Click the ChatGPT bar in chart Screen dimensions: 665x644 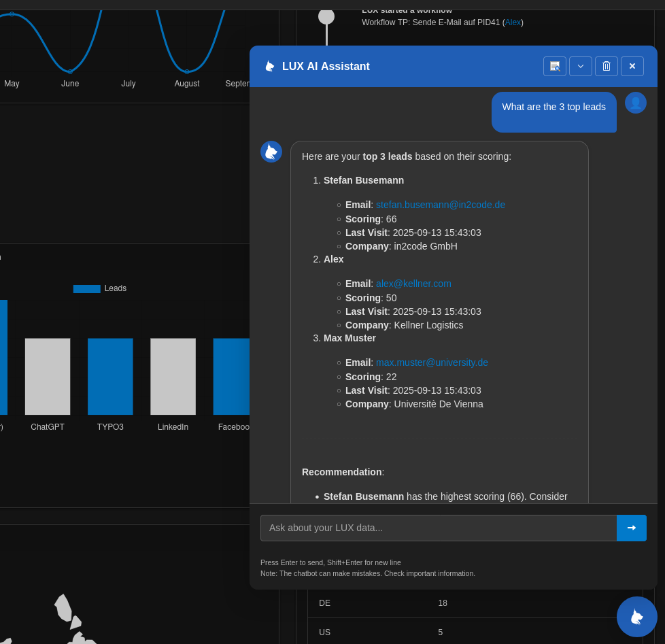(x=48, y=376)
